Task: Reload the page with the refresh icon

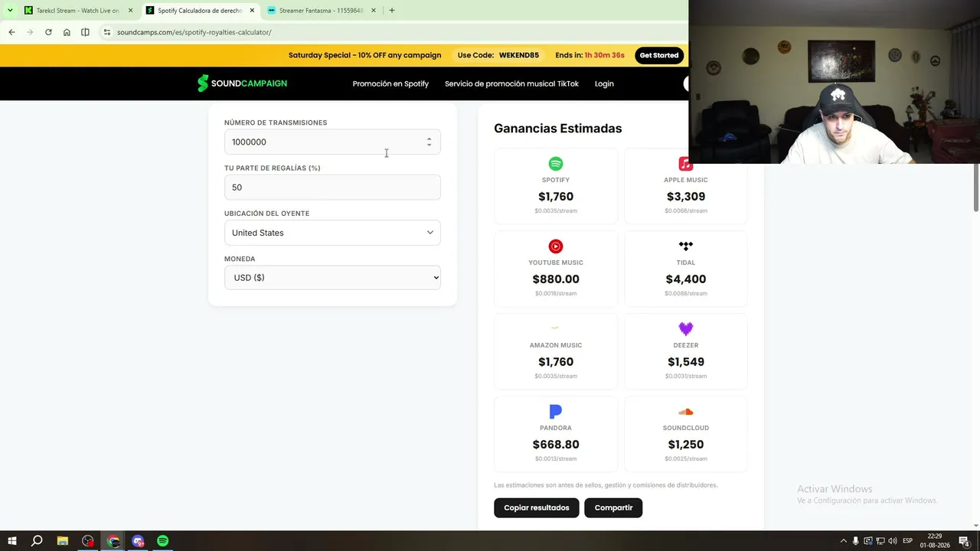Action: [x=48, y=32]
